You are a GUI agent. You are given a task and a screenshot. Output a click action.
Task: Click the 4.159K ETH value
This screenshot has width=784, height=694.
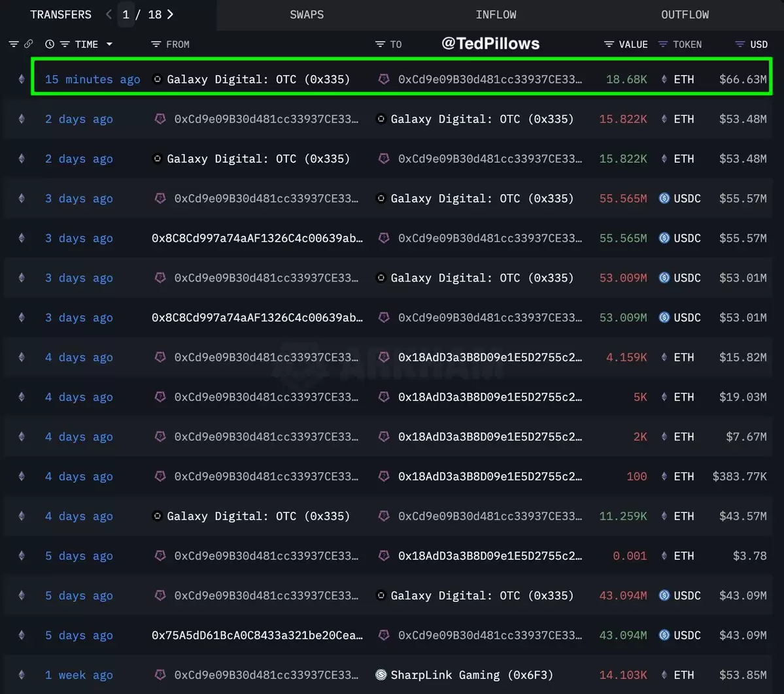coord(626,357)
